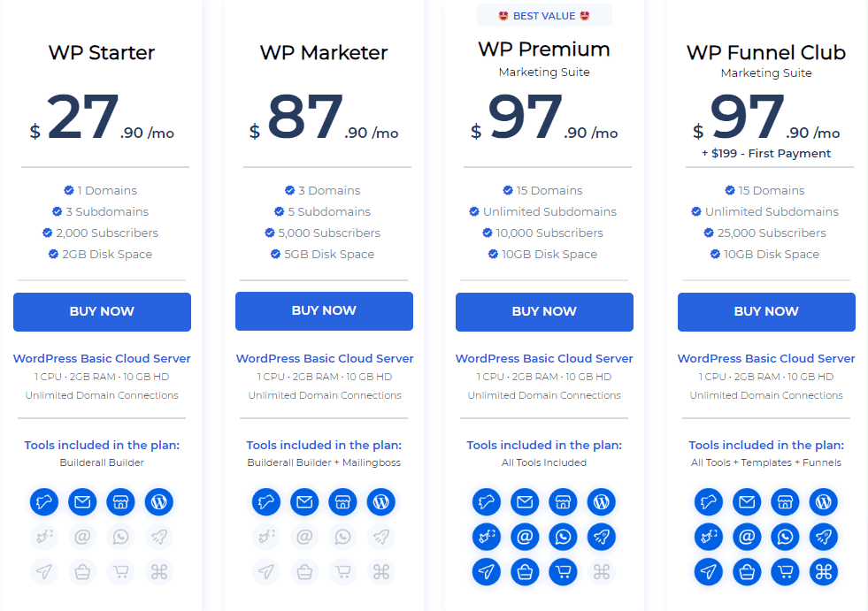Click the envelope mail icon under WP Marketer
This screenshot has width=868, height=611.
pyautogui.click(x=304, y=502)
